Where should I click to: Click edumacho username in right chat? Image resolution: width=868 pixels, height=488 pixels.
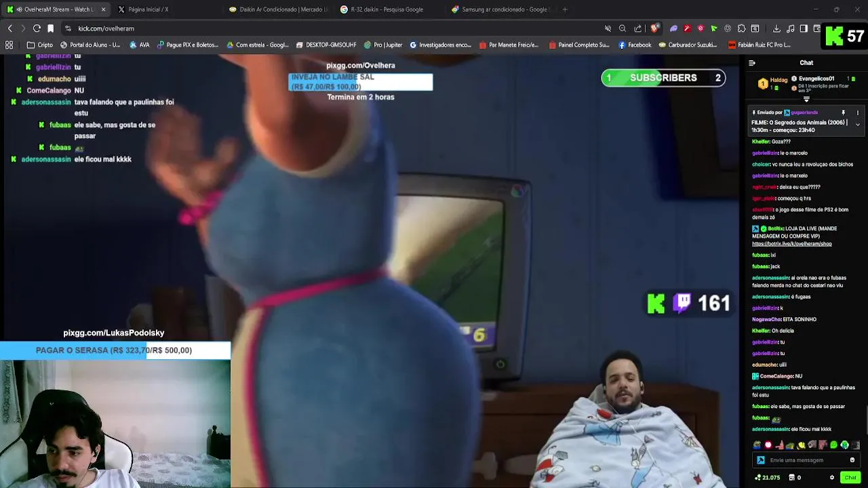click(x=765, y=365)
